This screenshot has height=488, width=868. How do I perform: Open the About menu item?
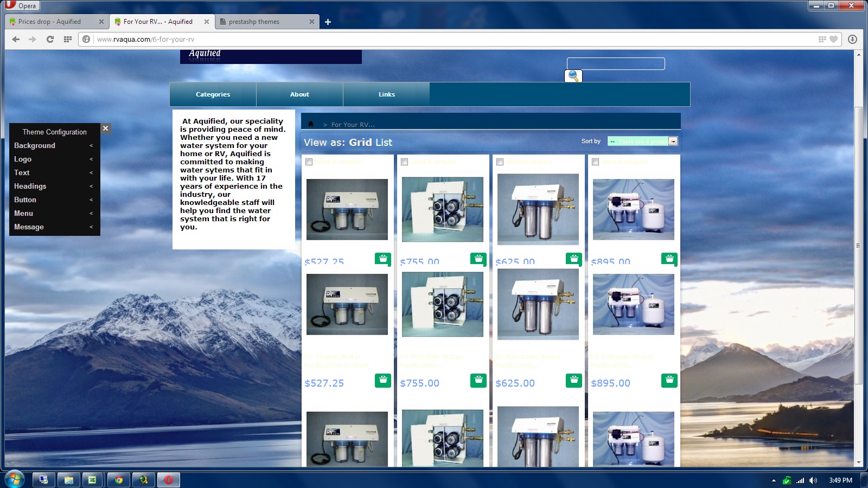point(299,94)
